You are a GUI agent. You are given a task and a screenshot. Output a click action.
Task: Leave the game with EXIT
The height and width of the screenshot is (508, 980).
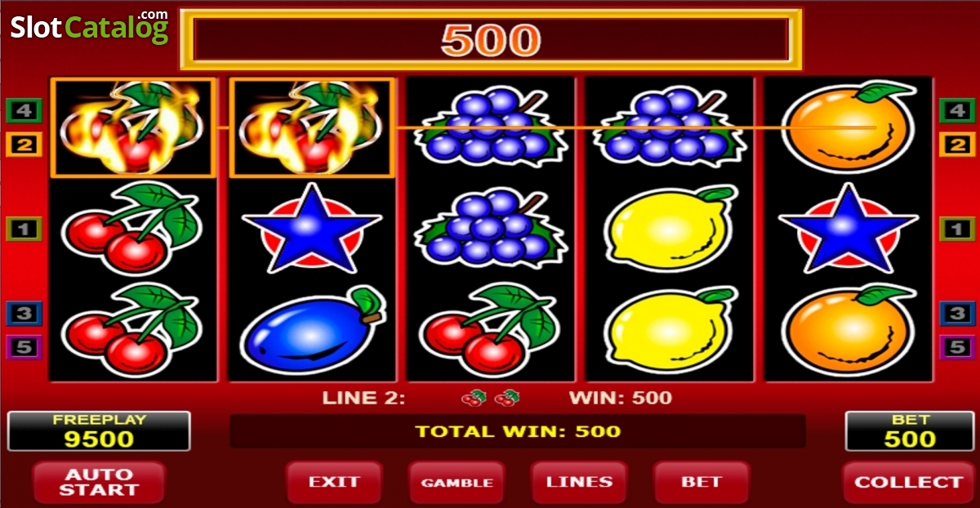click(x=334, y=483)
